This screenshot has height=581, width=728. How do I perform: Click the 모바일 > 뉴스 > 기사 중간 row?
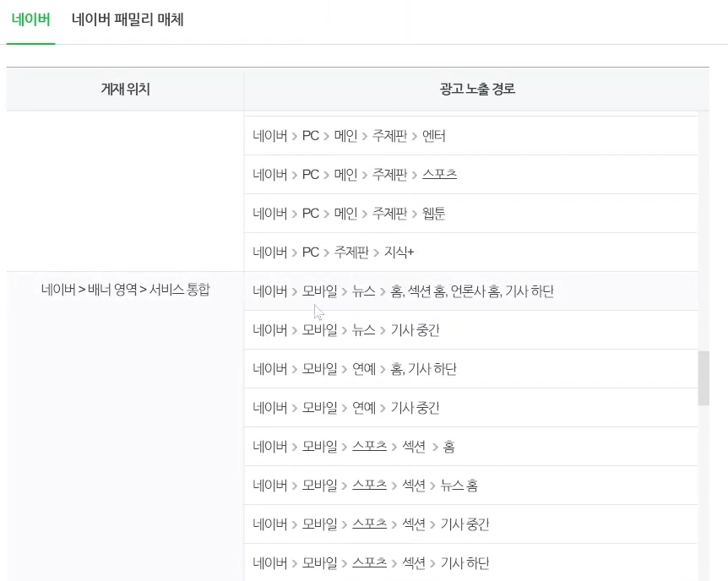coord(470,330)
